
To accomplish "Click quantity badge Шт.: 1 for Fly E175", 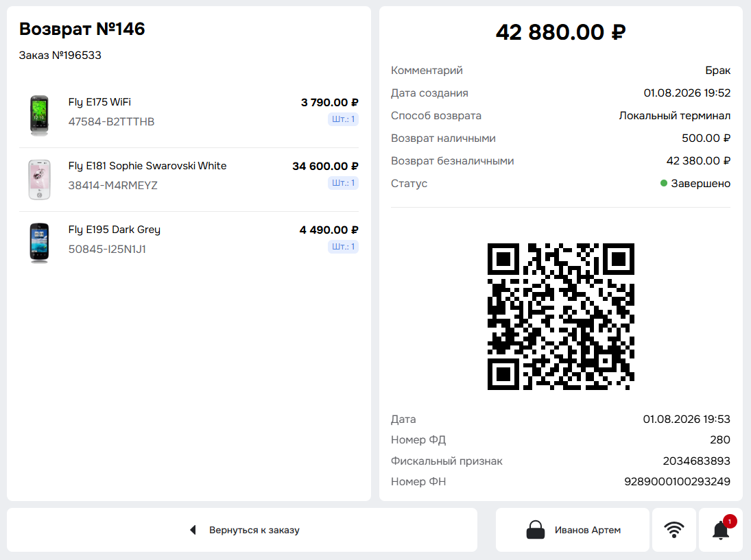I will pyautogui.click(x=344, y=119).
